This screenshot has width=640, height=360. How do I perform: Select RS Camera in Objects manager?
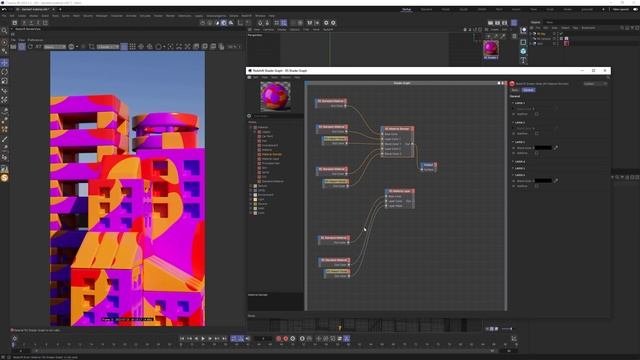544,38
